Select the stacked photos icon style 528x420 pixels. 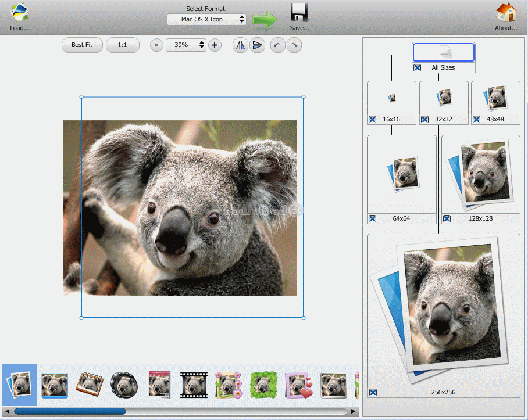(20, 385)
